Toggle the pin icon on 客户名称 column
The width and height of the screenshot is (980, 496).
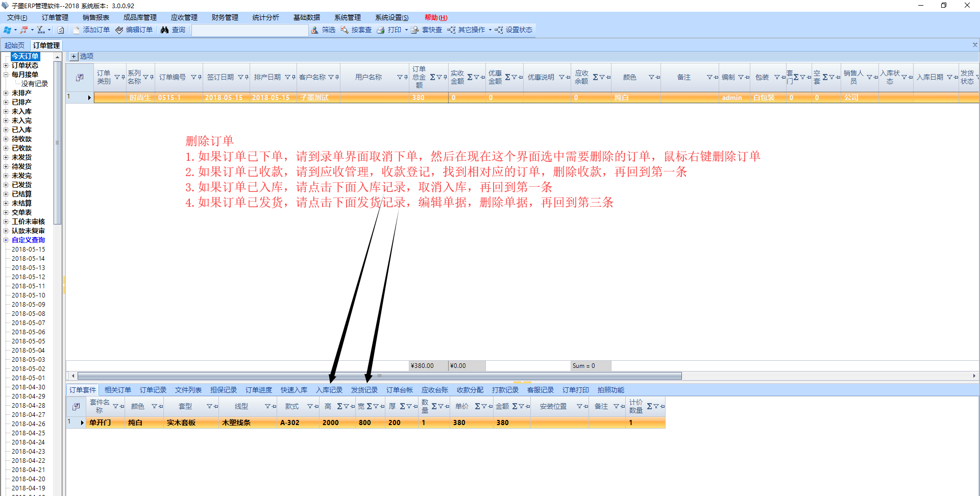[x=337, y=77]
